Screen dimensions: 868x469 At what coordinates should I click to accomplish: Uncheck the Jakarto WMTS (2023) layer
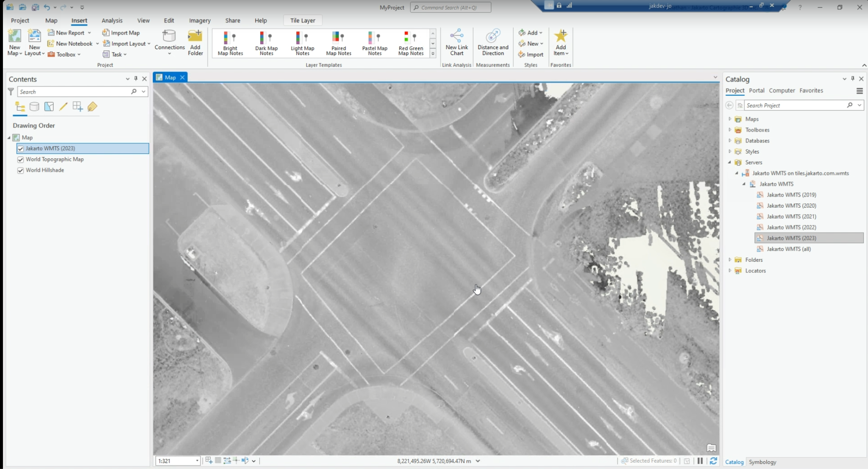20,149
